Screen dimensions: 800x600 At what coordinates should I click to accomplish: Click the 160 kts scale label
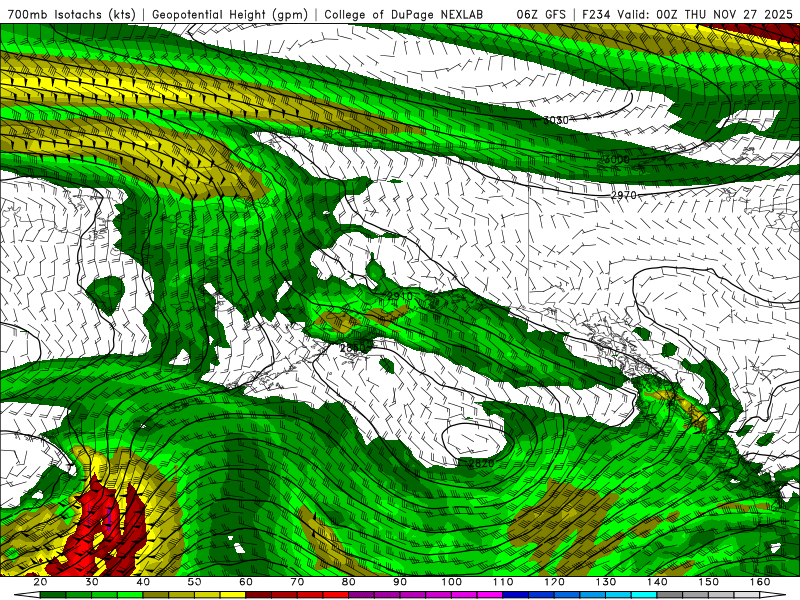760,582
